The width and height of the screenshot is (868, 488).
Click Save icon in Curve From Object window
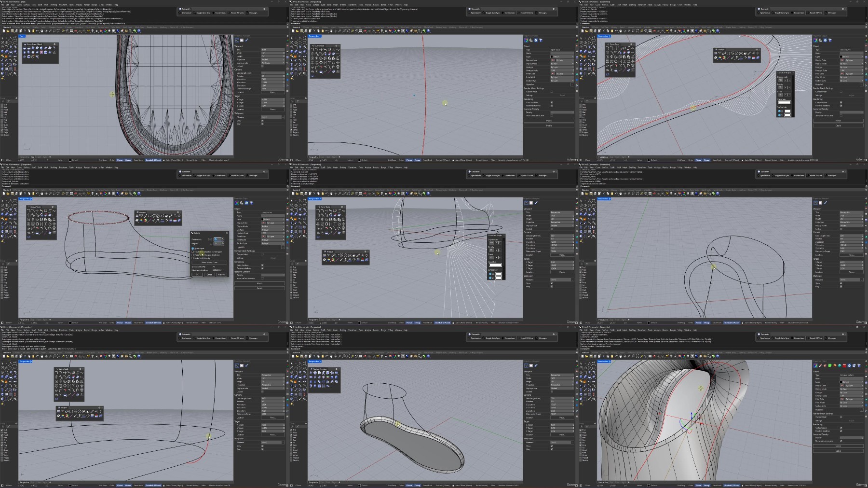point(12,31)
